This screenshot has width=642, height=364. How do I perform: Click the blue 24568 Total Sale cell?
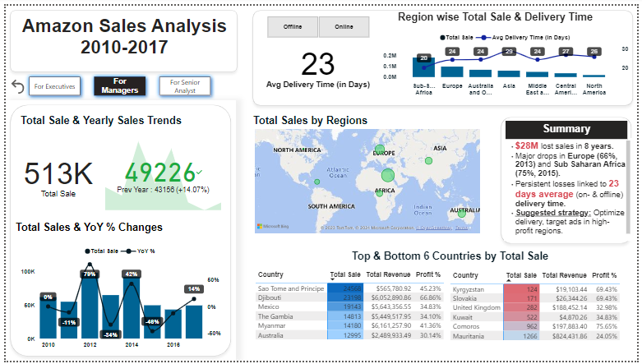(345, 288)
